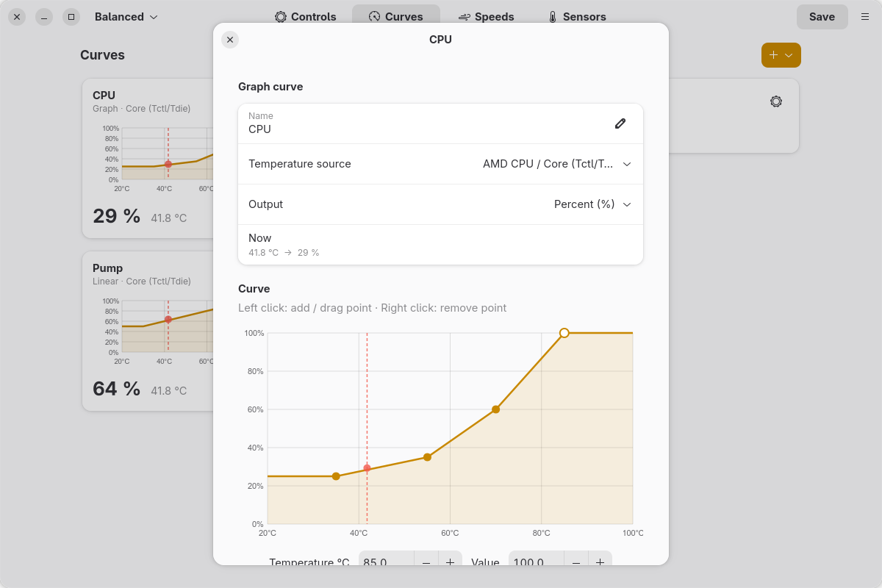Click the Now 41.8 °C → 29 % row

tap(440, 245)
